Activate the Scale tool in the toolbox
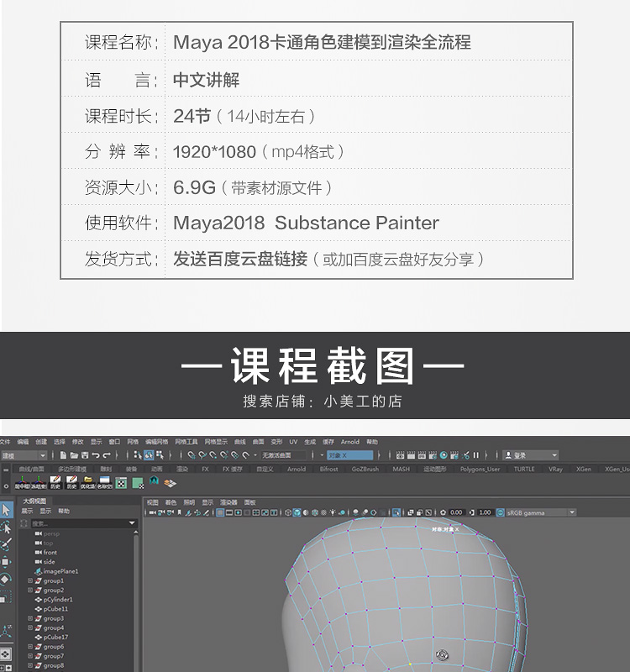This screenshot has height=672, width=630. tap(5, 597)
